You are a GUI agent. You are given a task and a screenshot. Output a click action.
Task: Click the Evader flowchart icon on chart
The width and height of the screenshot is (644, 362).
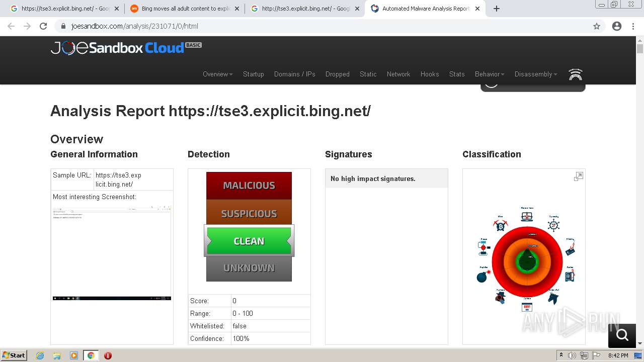point(484,247)
